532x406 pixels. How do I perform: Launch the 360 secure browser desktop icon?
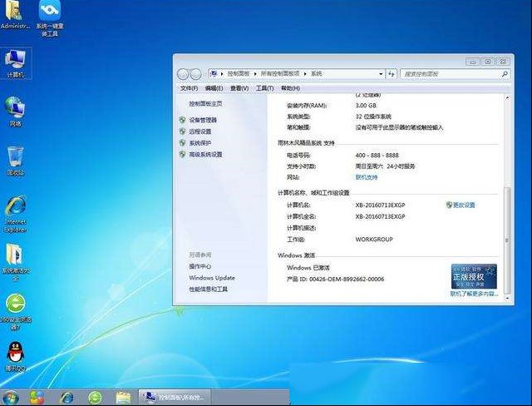[x=15, y=311]
